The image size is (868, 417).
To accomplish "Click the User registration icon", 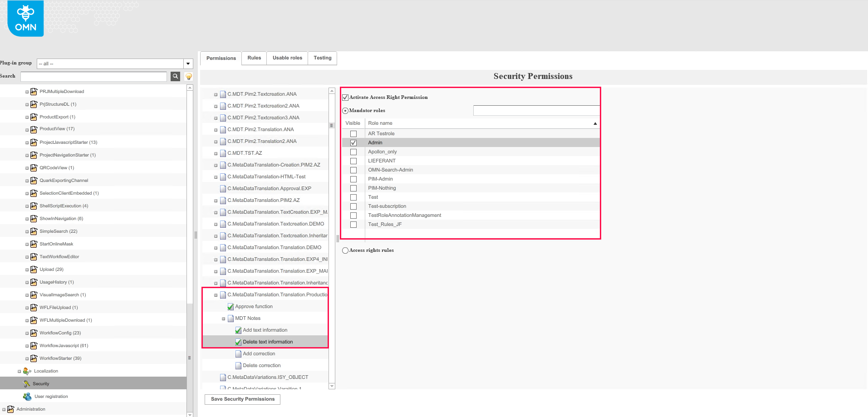I will coord(27,396).
